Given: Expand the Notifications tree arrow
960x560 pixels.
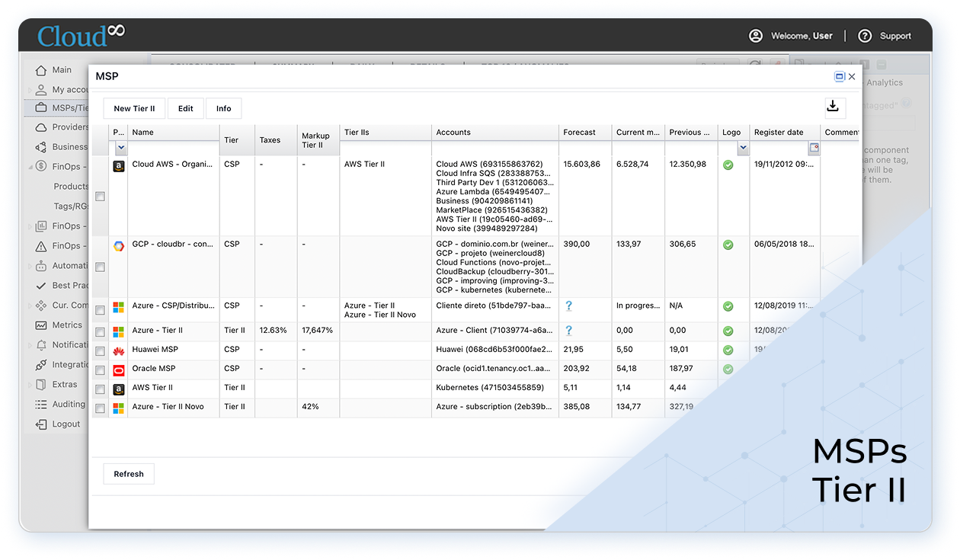Looking at the screenshot, I should 30,345.
